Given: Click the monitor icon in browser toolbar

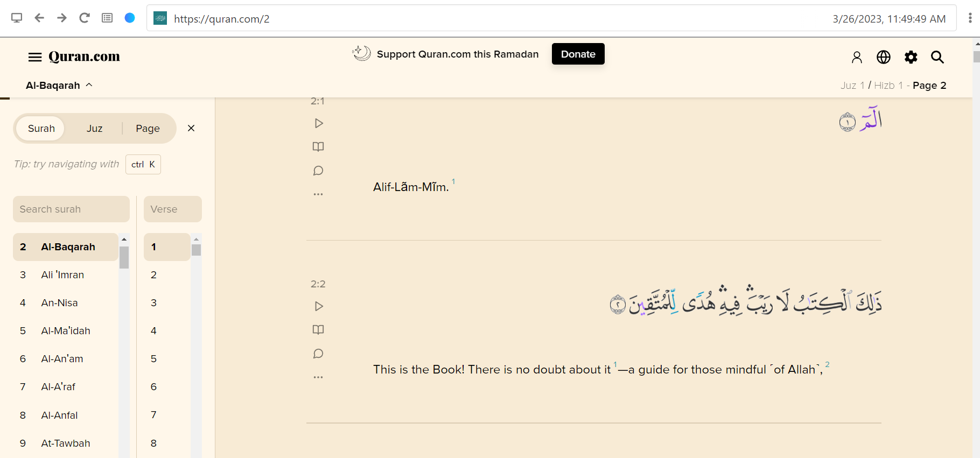Looking at the screenshot, I should pos(17,18).
